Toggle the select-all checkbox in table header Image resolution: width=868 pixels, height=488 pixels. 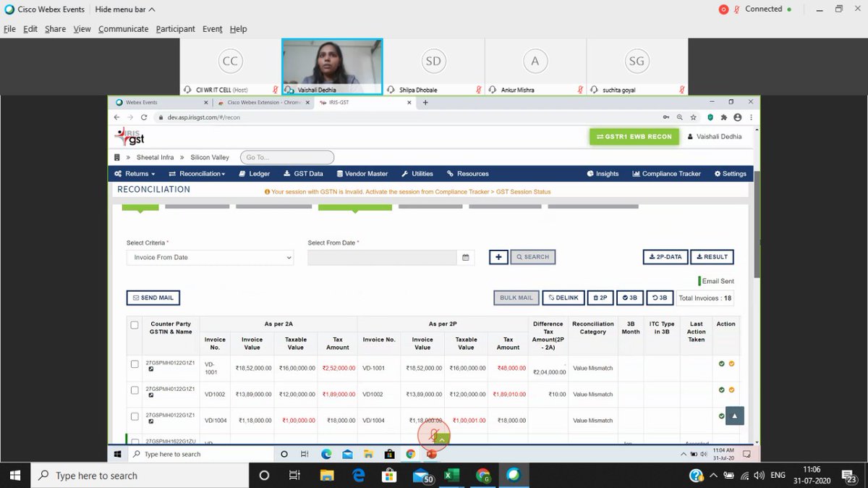135,325
